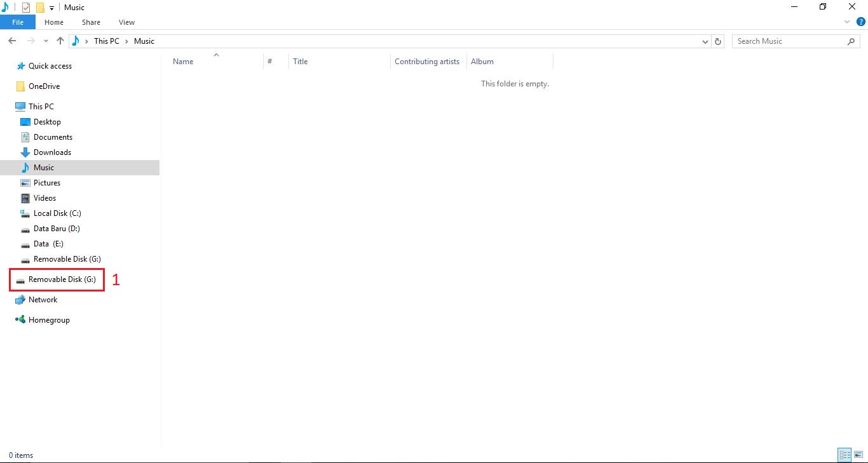
Task: Open Removable Disk (G:) nested under This PC
Action: tap(67, 259)
